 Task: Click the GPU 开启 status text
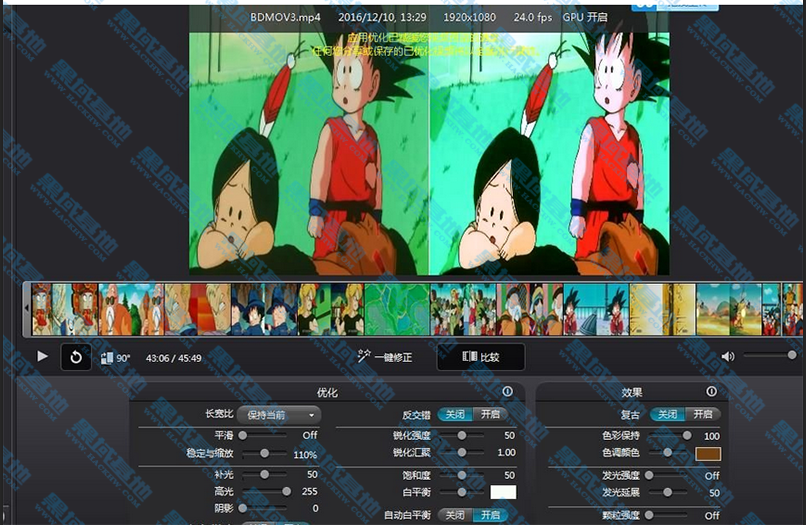(585, 17)
